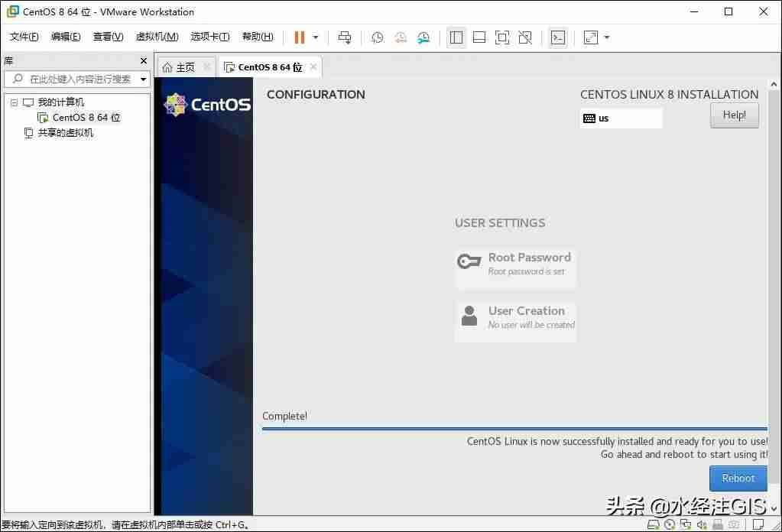The image size is (782, 532).
Task: Toggle the thumbnail bar view icon
Action: pyautogui.click(x=479, y=37)
